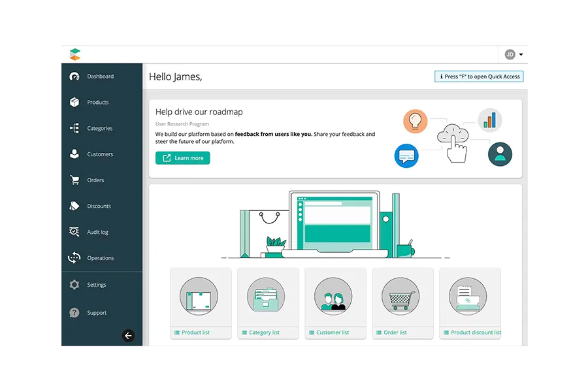Click the dark teal user profile icon
Viewport: 588px width, 392px height.
pos(500,154)
